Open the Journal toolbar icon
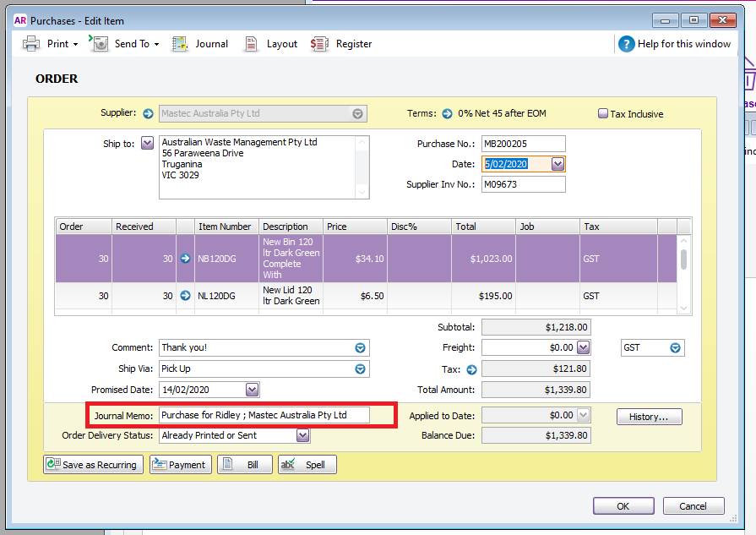 pyautogui.click(x=180, y=44)
